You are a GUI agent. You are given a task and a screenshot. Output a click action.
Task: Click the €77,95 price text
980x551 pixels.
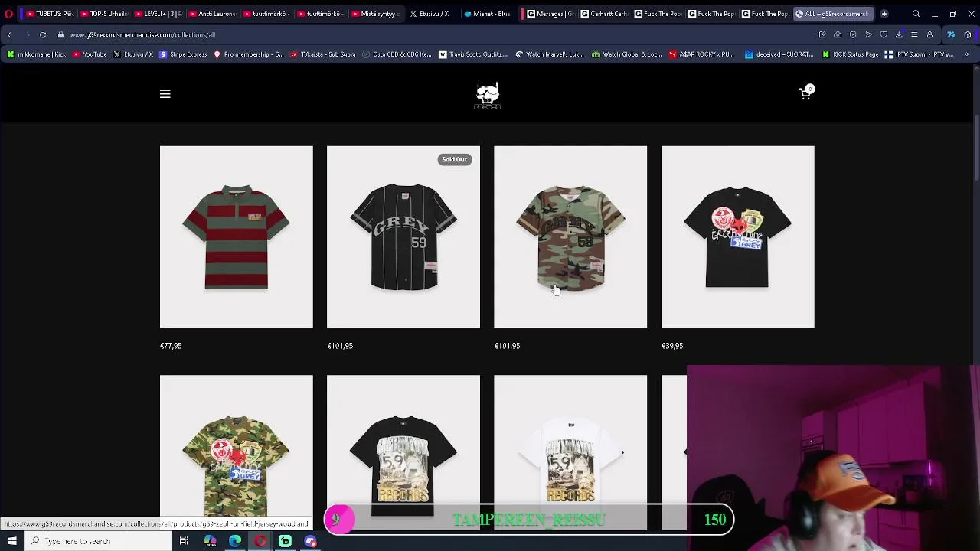tap(171, 346)
